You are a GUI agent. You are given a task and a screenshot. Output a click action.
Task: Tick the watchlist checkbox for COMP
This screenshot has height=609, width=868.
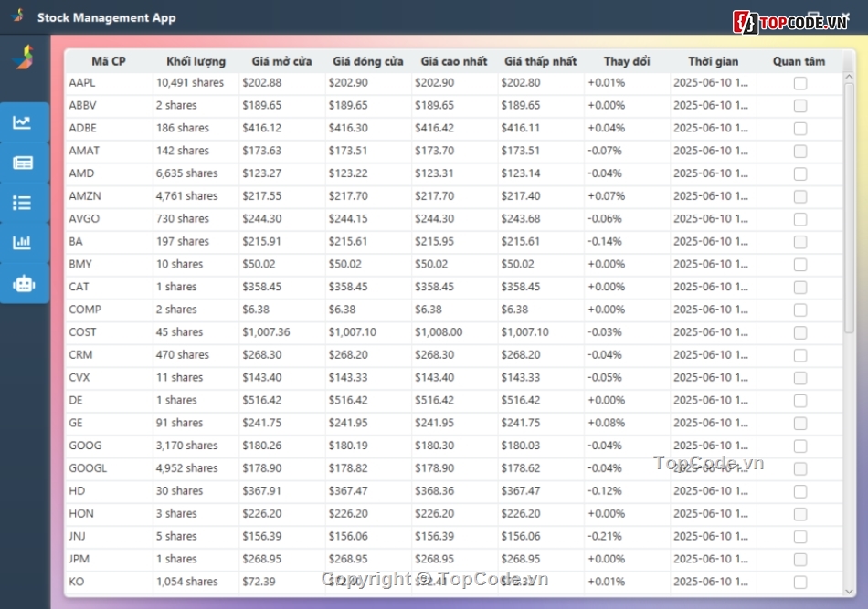(x=799, y=310)
